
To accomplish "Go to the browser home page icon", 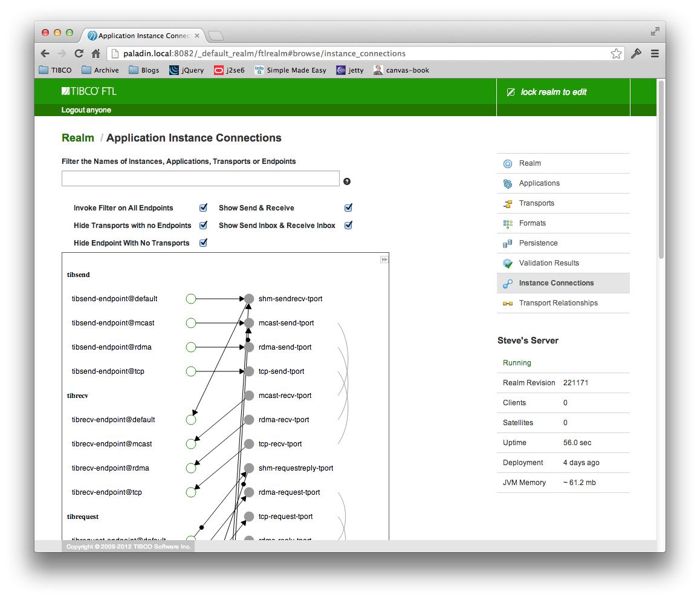I will (x=96, y=54).
